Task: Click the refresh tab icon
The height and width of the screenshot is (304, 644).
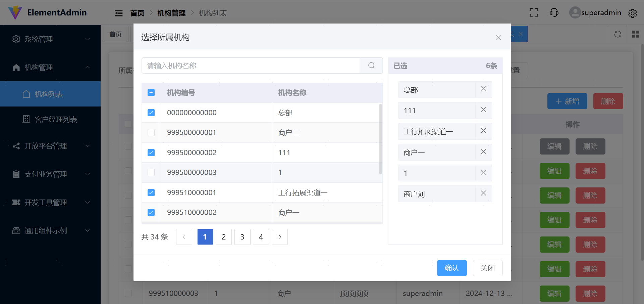Action: coord(618,34)
